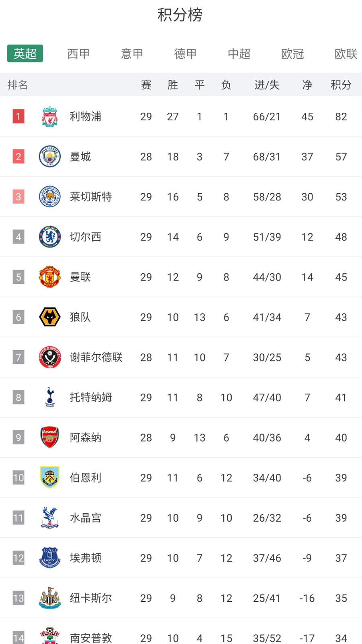Open the 德甲 standings tab
Screen dimensions: 362x644
[x=185, y=54]
